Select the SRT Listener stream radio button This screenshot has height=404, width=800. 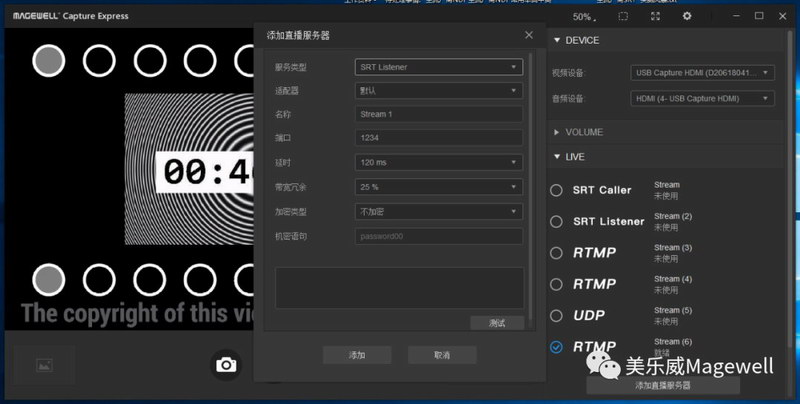click(x=557, y=221)
